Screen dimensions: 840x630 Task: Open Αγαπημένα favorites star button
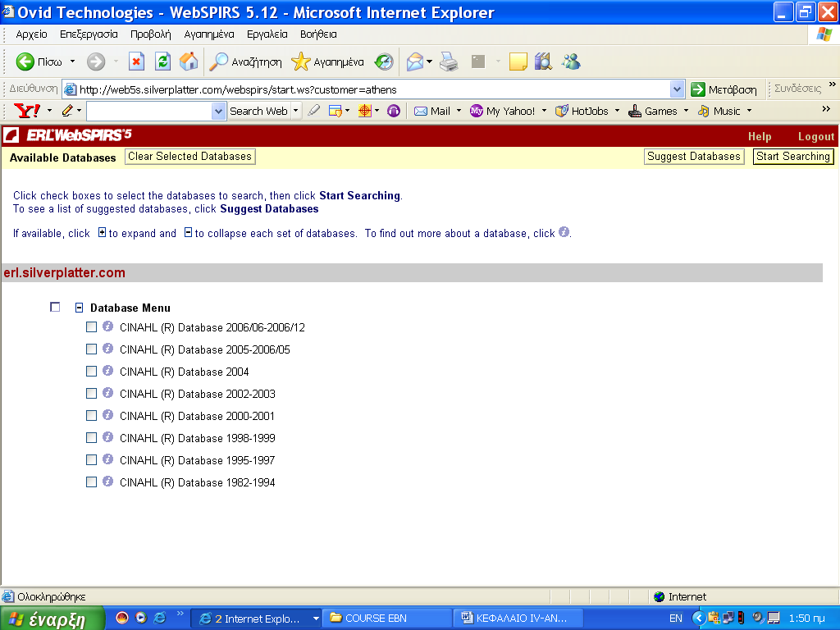pyautogui.click(x=327, y=62)
